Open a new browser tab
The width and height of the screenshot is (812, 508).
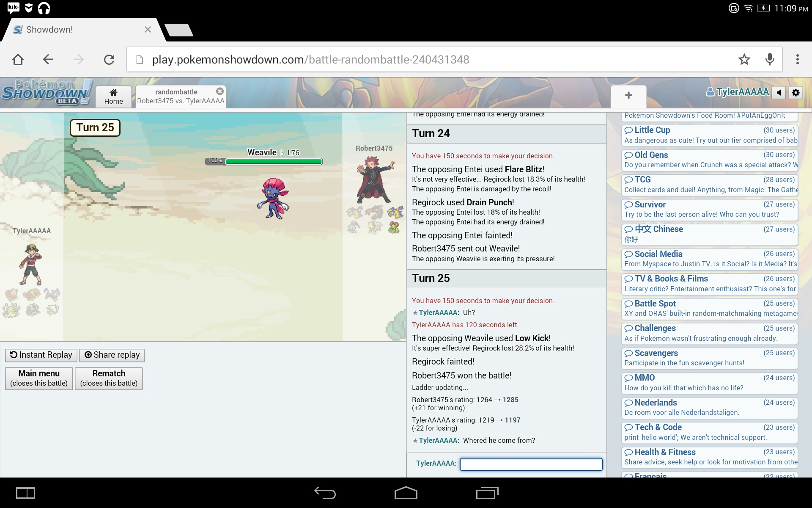point(179,30)
